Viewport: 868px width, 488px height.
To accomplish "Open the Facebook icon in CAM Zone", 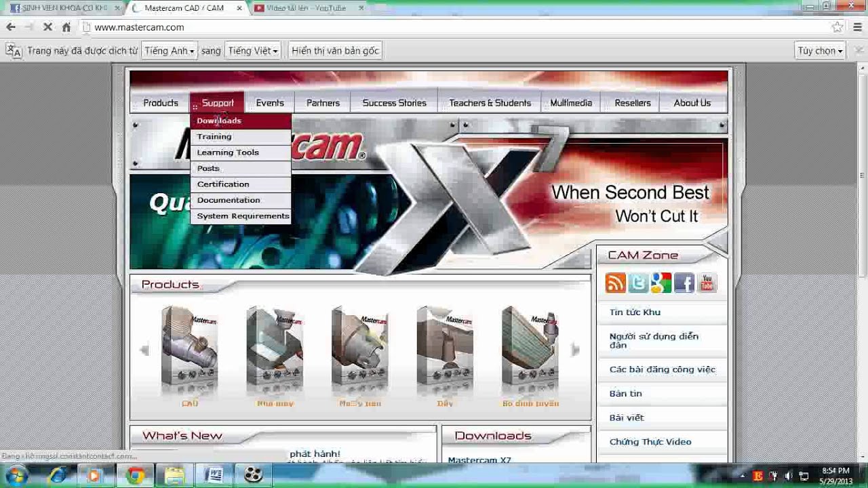I will [x=684, y=283].
